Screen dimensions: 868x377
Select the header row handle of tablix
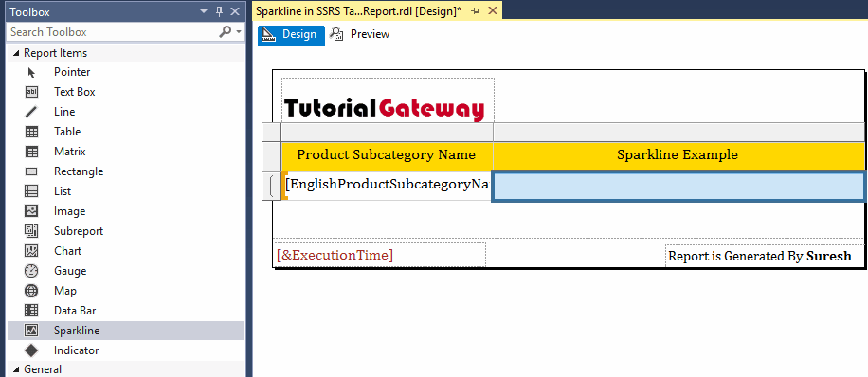pos(271,155)
